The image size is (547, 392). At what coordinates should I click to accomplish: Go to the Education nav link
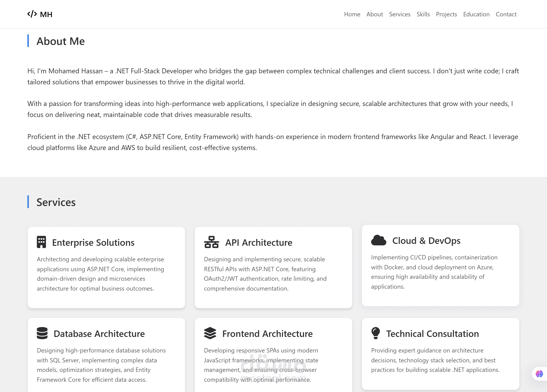click(476, 14)
